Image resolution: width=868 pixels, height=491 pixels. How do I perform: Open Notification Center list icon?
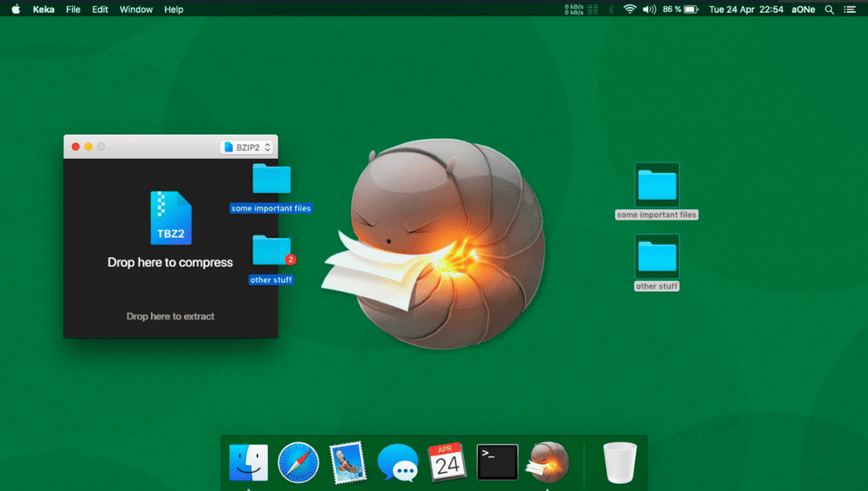coord(850,9)
